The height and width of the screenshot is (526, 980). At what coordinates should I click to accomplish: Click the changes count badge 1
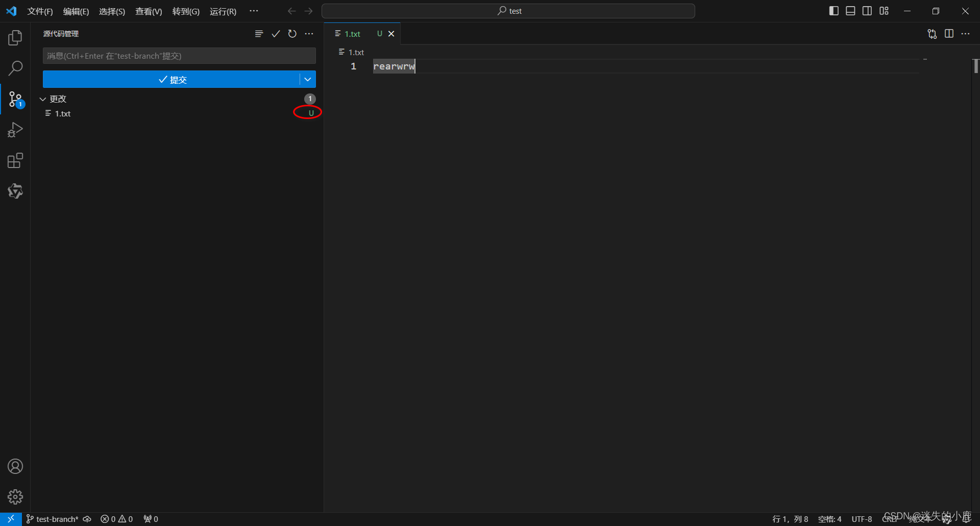[310, 99]
